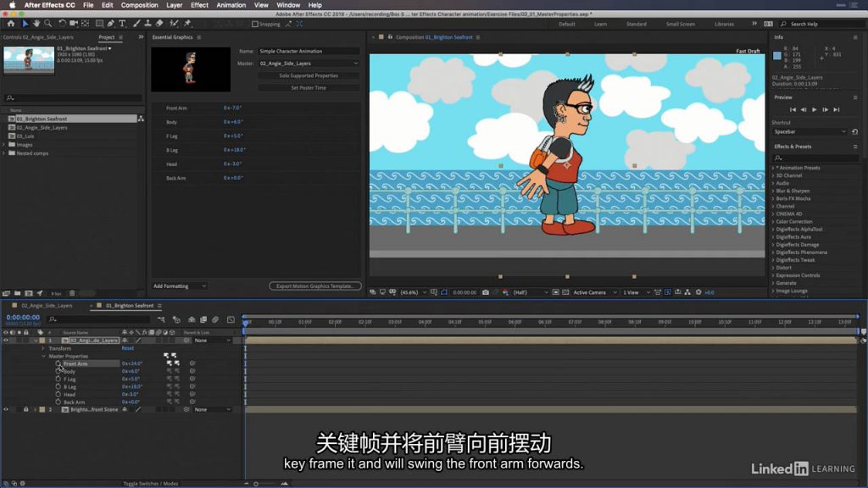Go to first frame in Preview panel

793,109
